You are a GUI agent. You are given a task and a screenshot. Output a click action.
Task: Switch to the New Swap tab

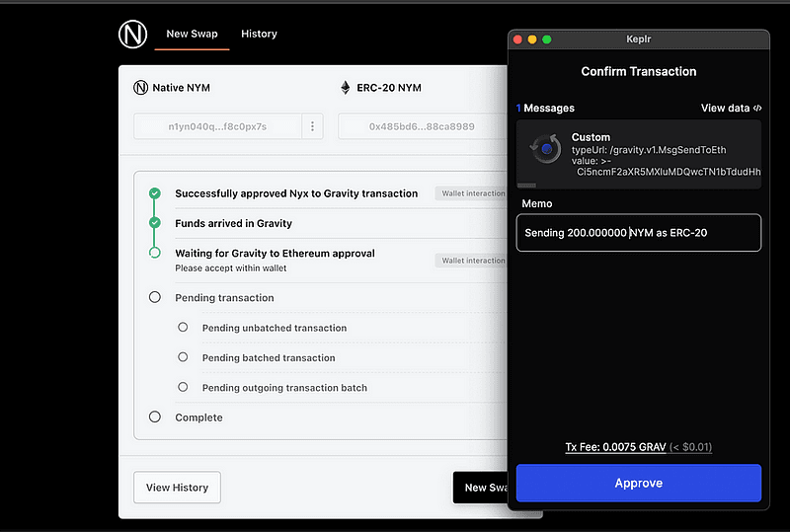[191, 34]
